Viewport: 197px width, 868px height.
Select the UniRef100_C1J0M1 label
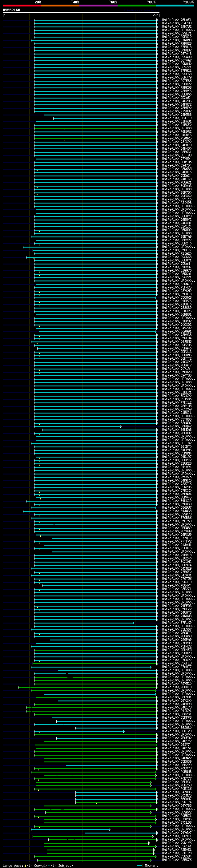click(176, 545)
